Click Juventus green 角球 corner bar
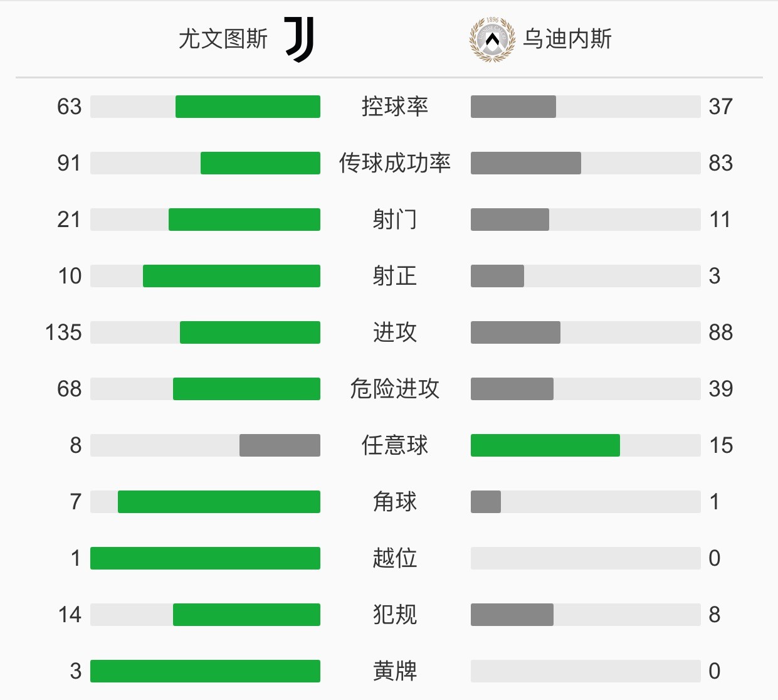Viewport: 778px width, 700px height. pos(219,502)
